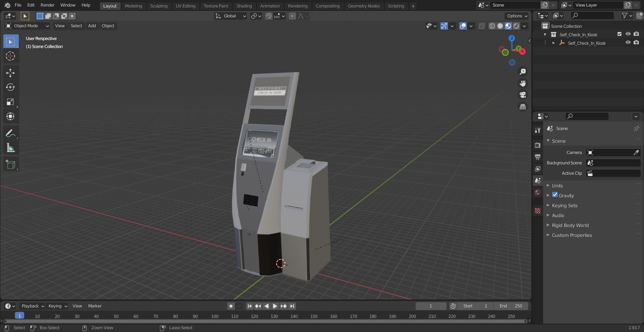The width and height of the screenshot is (644, 332).
Task: Click the pan view hand icon
Action: [523, 83]
